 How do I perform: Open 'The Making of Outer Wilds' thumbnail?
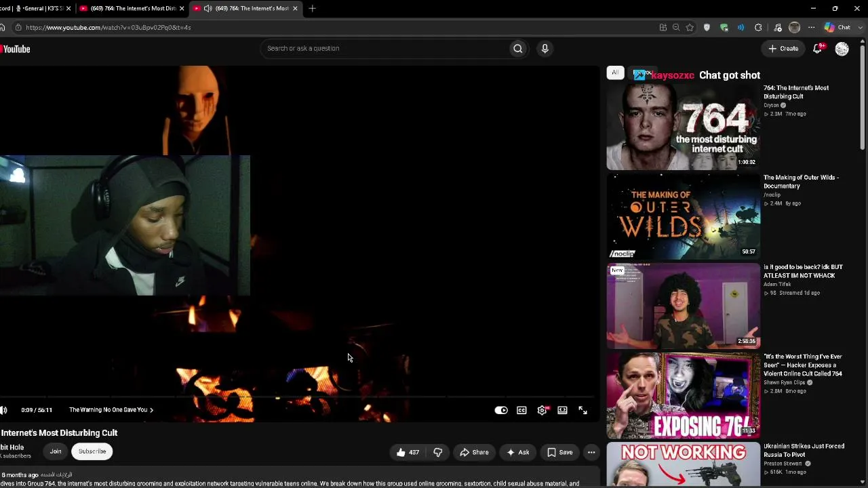[x=683, y=217]
